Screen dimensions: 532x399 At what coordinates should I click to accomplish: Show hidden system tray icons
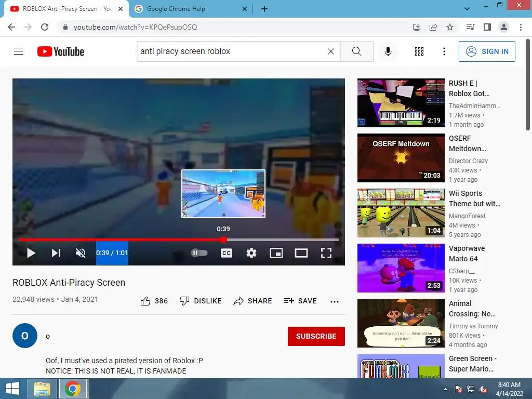click(445, 389)
